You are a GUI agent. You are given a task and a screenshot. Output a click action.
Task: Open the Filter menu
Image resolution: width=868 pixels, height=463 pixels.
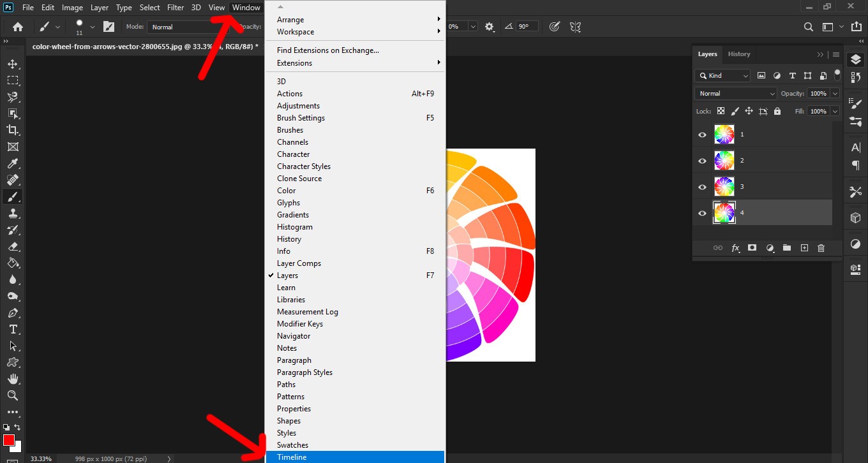[176, 8]
